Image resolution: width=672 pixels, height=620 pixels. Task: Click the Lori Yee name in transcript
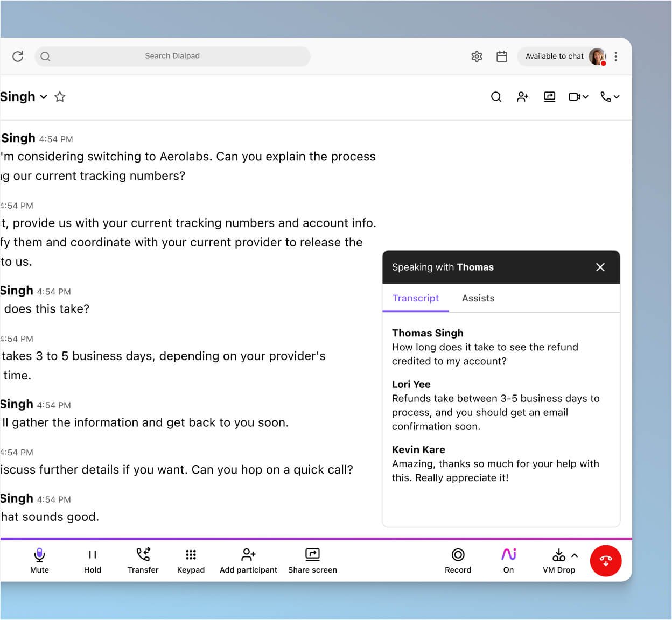click(x=411, y=384)
